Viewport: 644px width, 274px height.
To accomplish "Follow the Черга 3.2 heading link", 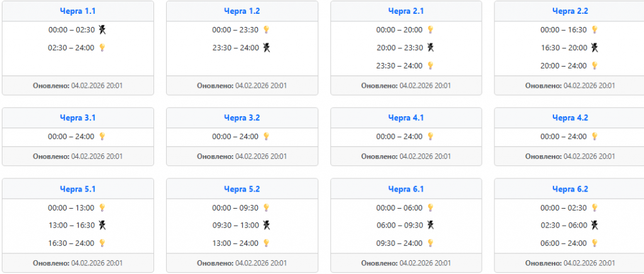I will (242, 118).
